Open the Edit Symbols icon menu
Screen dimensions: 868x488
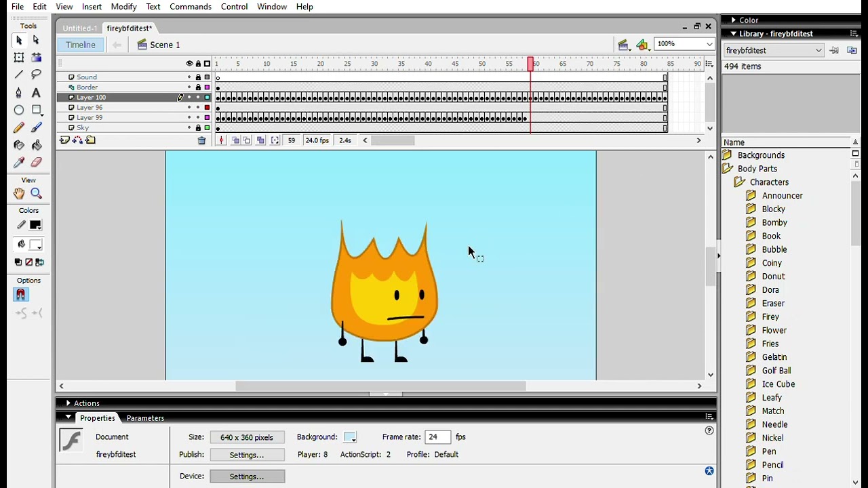[x=643, y=45]
